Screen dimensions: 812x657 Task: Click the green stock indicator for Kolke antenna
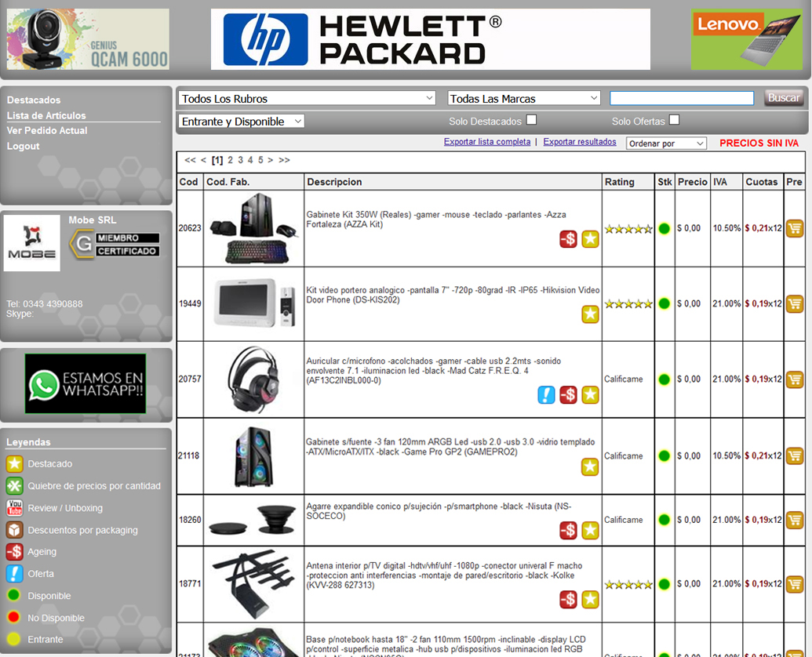point(665,584)
